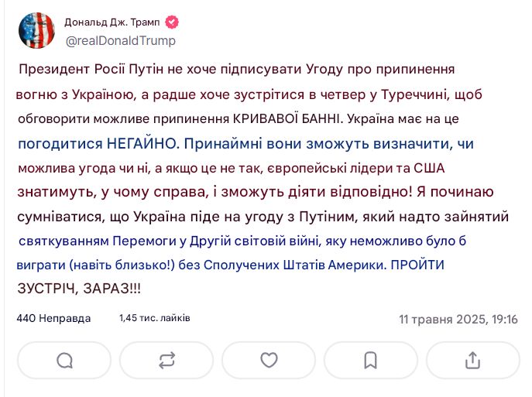View the 1,45 тис. лайків list
The height and width of the screenshot is (397, 532).
[154, 318]
